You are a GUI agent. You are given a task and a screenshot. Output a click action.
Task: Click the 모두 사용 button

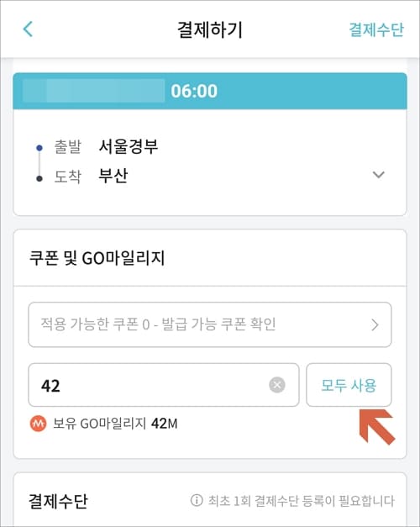[349, 385]
